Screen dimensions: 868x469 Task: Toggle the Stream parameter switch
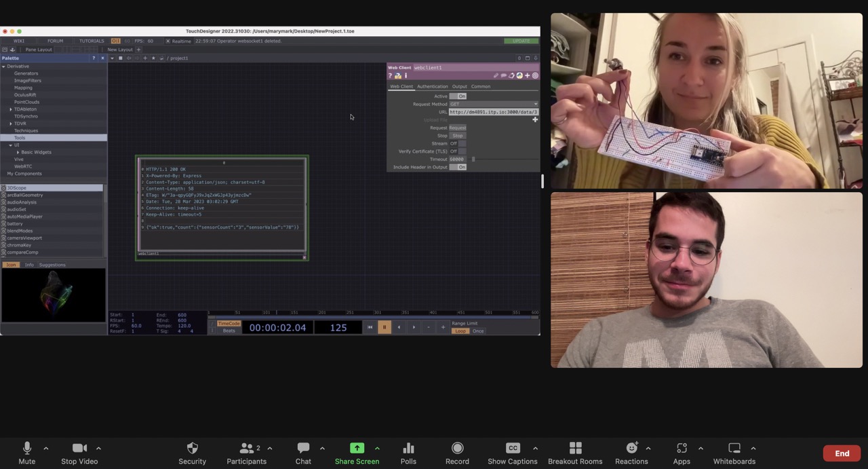pyautogui.click(x=458, y=143)
